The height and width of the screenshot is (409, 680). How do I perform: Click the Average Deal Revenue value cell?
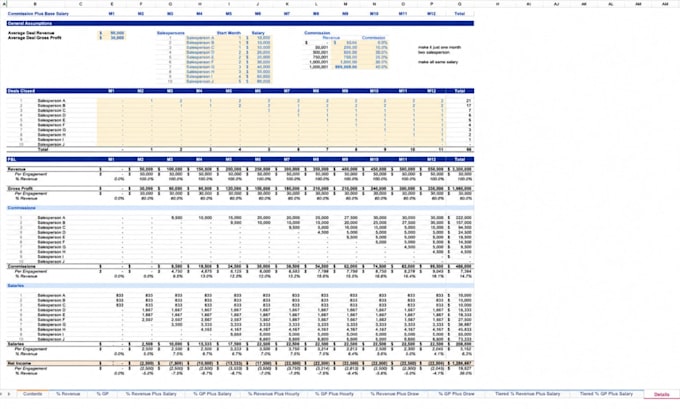pyautogui.click(x=112, y=33)
